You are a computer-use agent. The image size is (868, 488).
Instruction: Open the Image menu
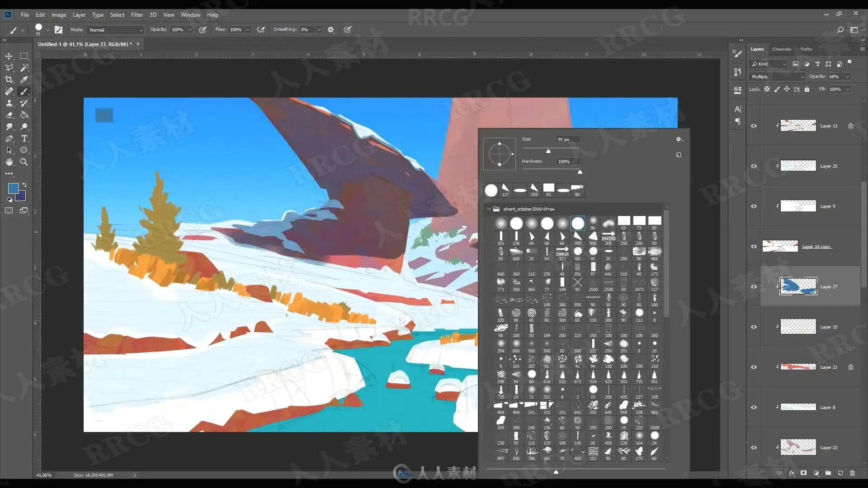59,15
